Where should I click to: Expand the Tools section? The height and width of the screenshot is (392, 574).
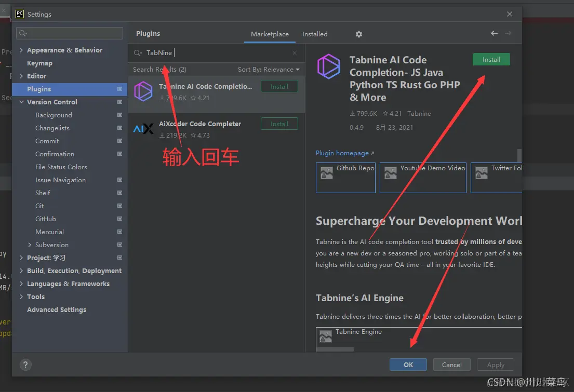pyautogui.click(x=21, y=296)
